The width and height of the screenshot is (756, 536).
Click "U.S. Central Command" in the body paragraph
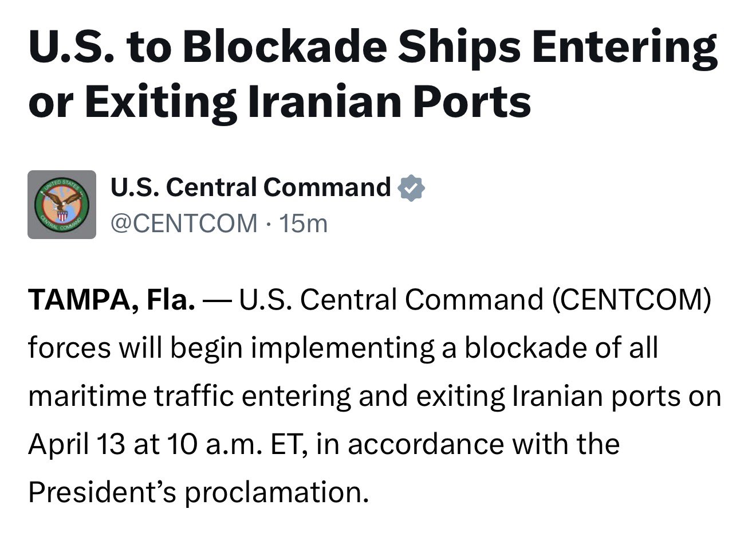391,300
